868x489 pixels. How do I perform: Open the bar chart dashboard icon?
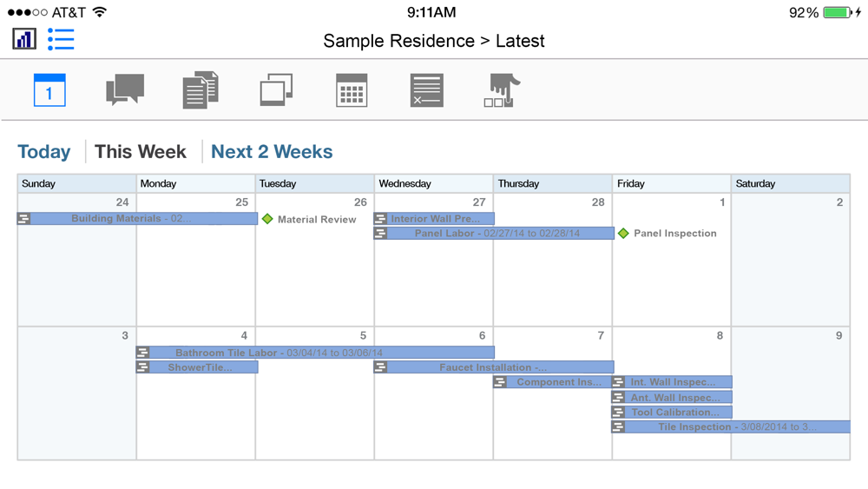[x=24, y=39]
